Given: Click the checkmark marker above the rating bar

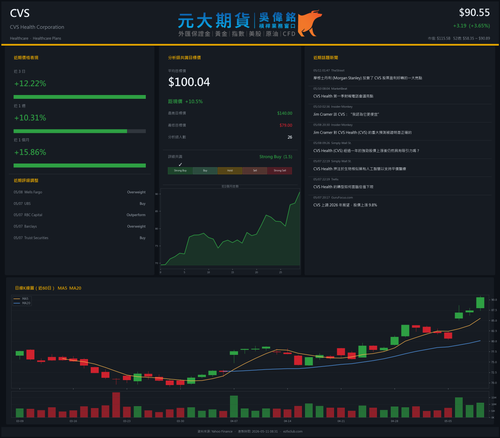Looking at the screenshot, I should tap(180, 164).
